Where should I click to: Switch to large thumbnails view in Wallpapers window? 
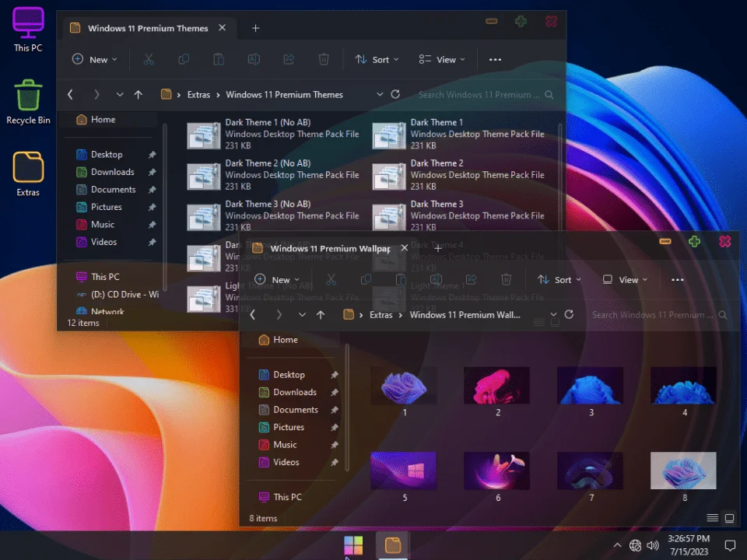(729, 518)
